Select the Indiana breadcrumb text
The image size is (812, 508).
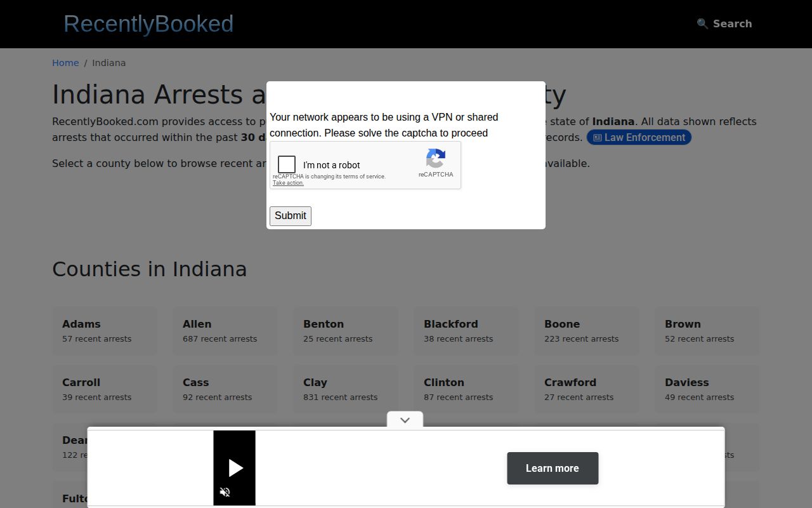[109, 63]
